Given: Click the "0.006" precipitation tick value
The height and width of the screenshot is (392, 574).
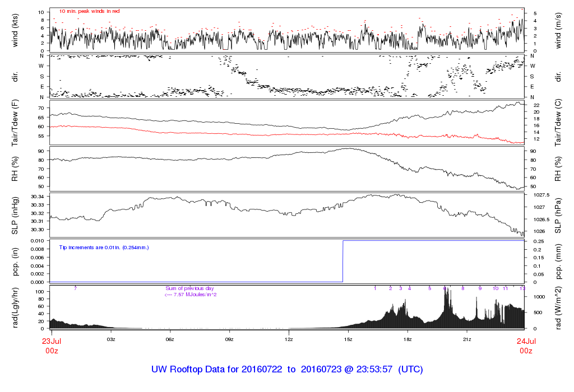Looking at the screenshot, I should coord(38,258).
